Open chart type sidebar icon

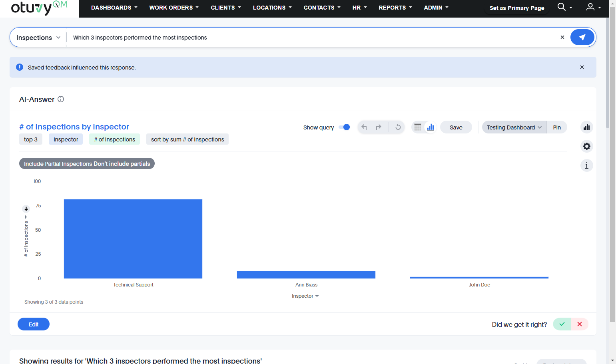pos(586,127)
